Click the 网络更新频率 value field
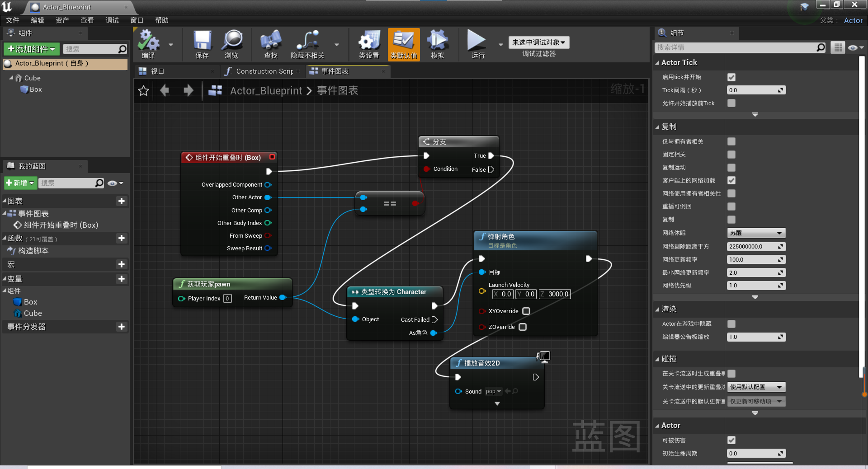868x469 pixels. coord(756,259)
